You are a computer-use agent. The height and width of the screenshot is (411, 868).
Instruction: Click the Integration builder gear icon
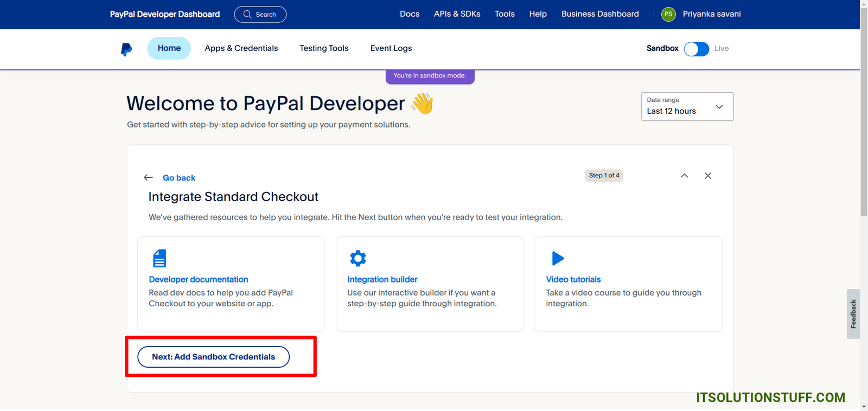pos(358,258)
